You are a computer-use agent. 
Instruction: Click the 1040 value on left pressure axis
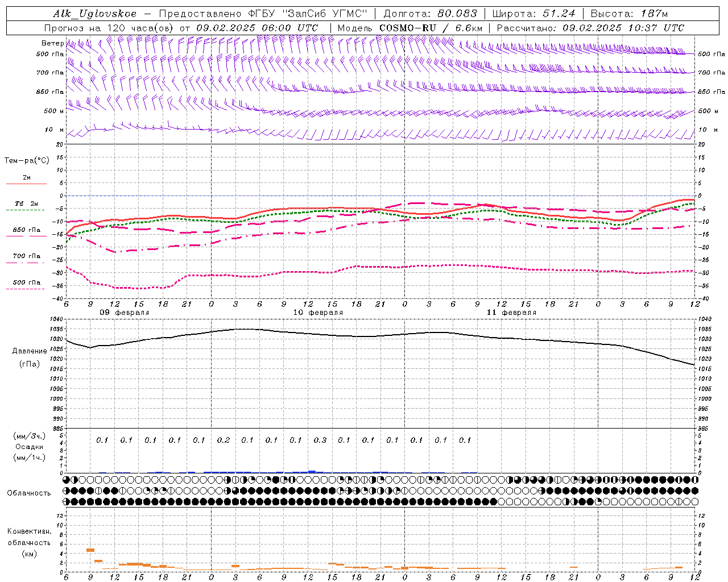tap(57, 319)
